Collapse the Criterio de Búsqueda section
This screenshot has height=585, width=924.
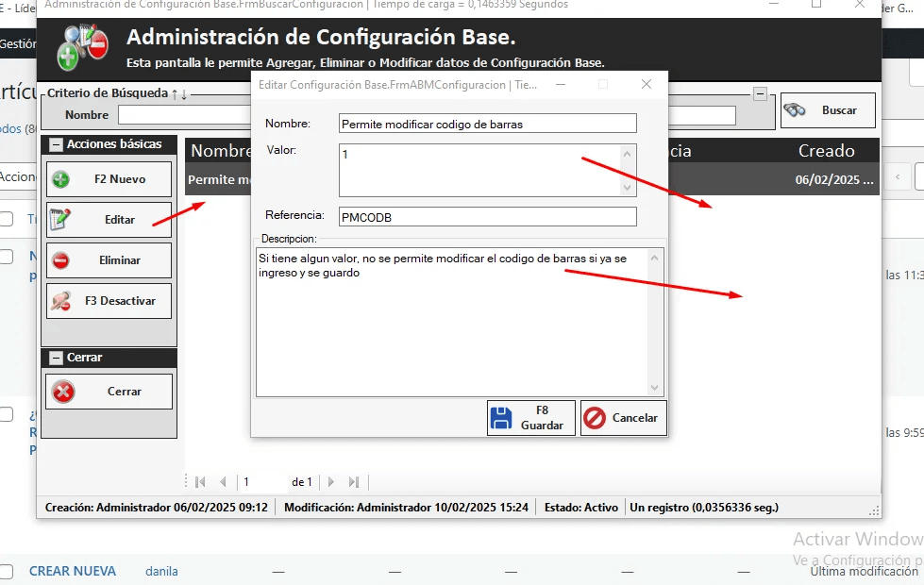coord(760,93)
